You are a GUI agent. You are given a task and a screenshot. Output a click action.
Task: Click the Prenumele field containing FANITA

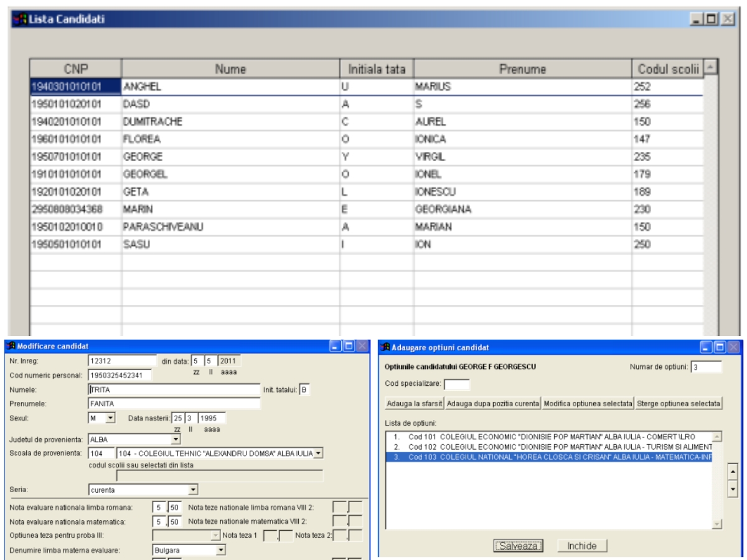(174, 403)
